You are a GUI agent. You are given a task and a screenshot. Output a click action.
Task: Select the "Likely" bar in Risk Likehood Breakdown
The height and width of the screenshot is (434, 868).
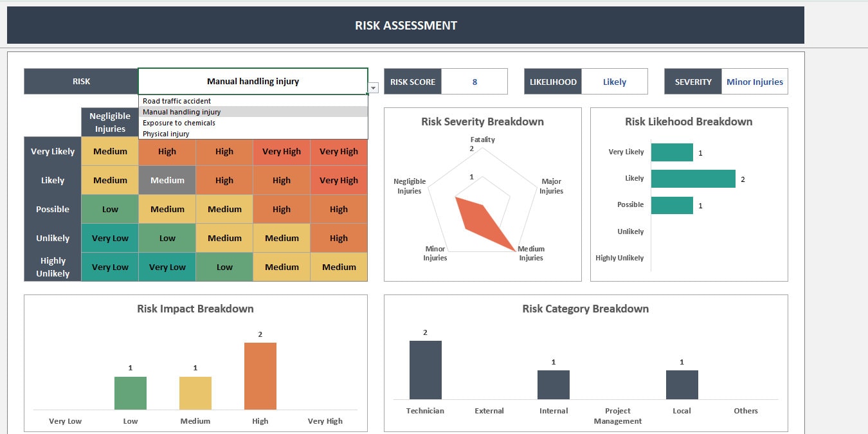pyautogui.click(x=693, y=178)
